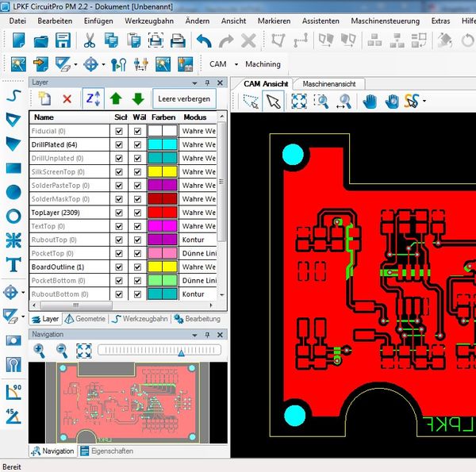Open the Navigation panel dropdown arrow
Viewport: 476px width, 472px height.
(x=194, y=335)
